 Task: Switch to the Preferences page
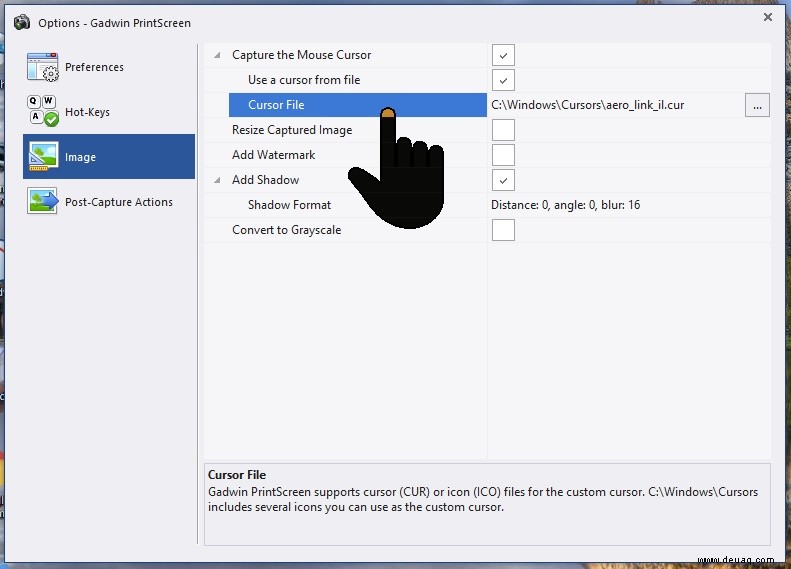coord(94,67)
